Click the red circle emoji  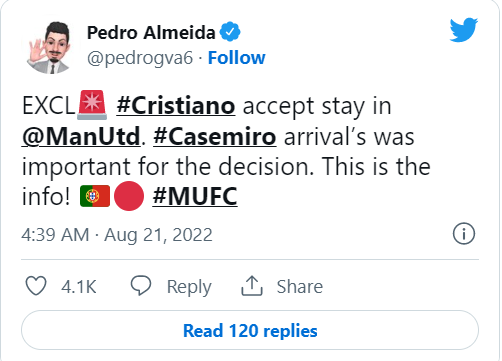tap(129, 196)
